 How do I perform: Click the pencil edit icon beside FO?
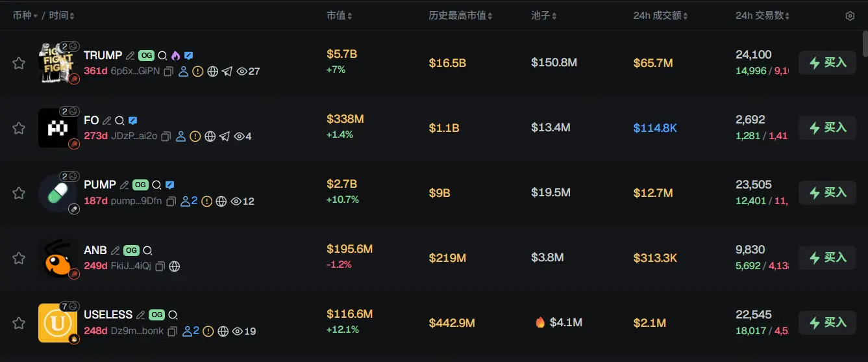point(107,121)
